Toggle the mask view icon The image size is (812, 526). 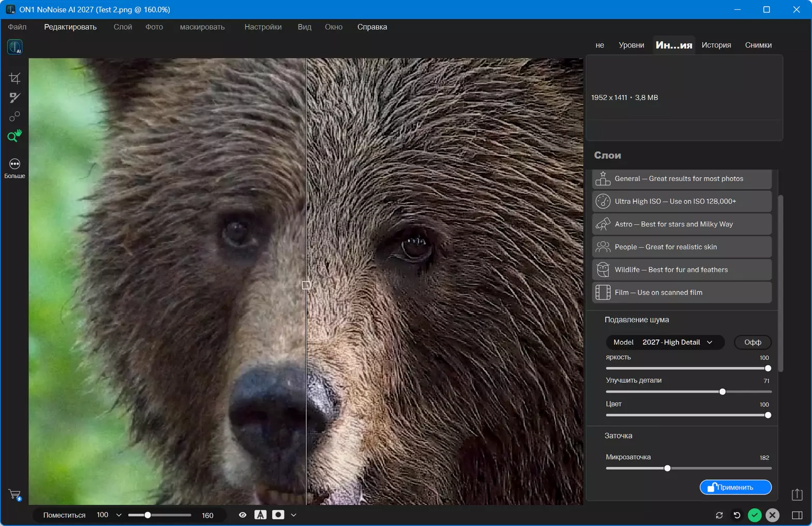(x=278, y=515)
